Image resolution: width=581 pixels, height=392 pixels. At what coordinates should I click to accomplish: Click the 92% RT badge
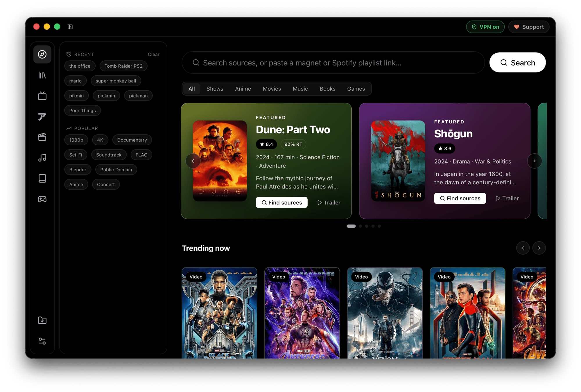293,144
